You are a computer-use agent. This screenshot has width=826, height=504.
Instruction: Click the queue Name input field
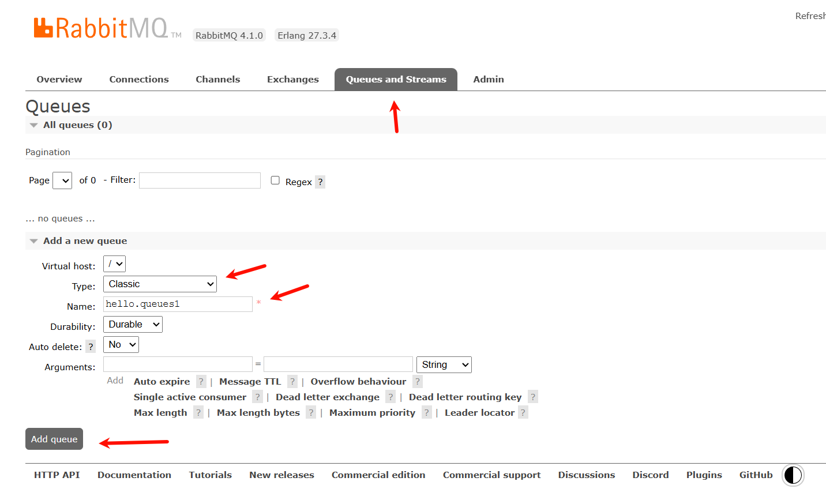coord(178,304)
